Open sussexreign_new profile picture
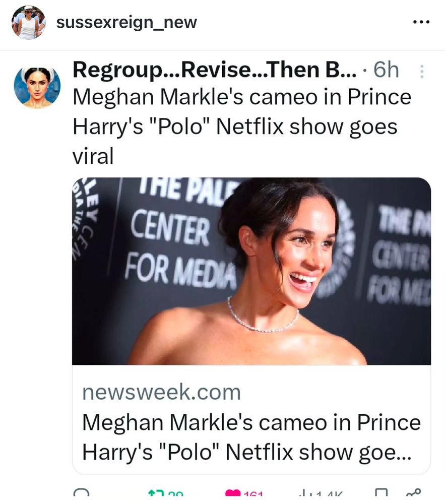Viewport: 445px width, 504px height. 28,23
